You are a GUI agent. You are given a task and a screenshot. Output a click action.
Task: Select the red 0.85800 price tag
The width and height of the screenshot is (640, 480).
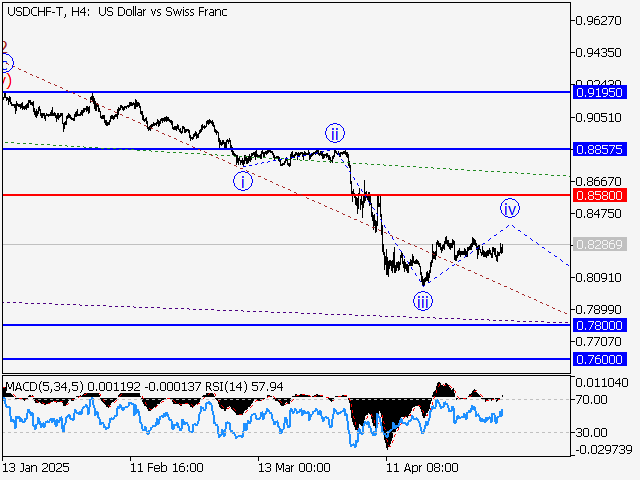(600, 195)
